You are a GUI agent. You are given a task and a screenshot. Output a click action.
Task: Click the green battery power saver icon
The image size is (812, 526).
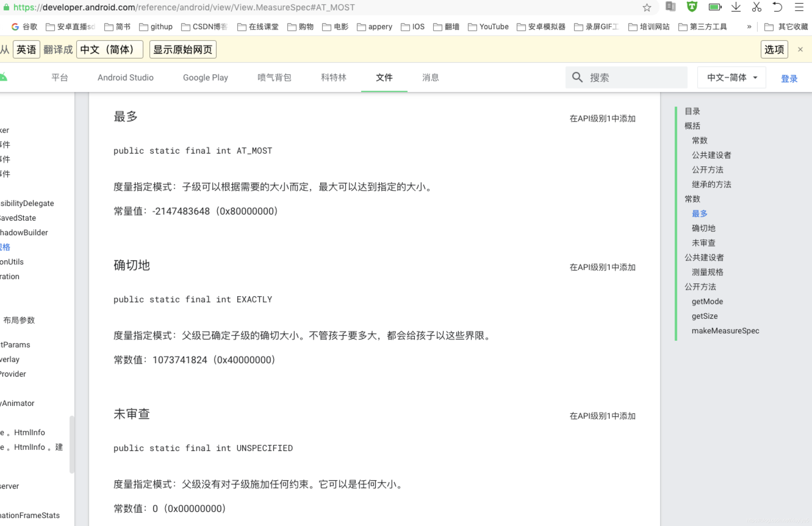pyautogui.click(x=714, y=7)
